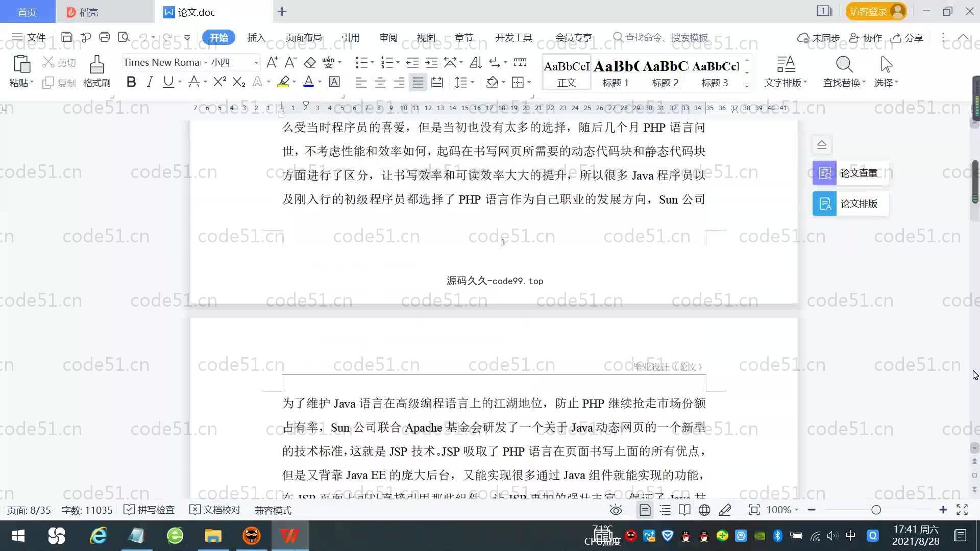Decrease font size with A- icon
Image resolution: width=980 pixels, height=551 pixels.
click(x=290, y=62)
